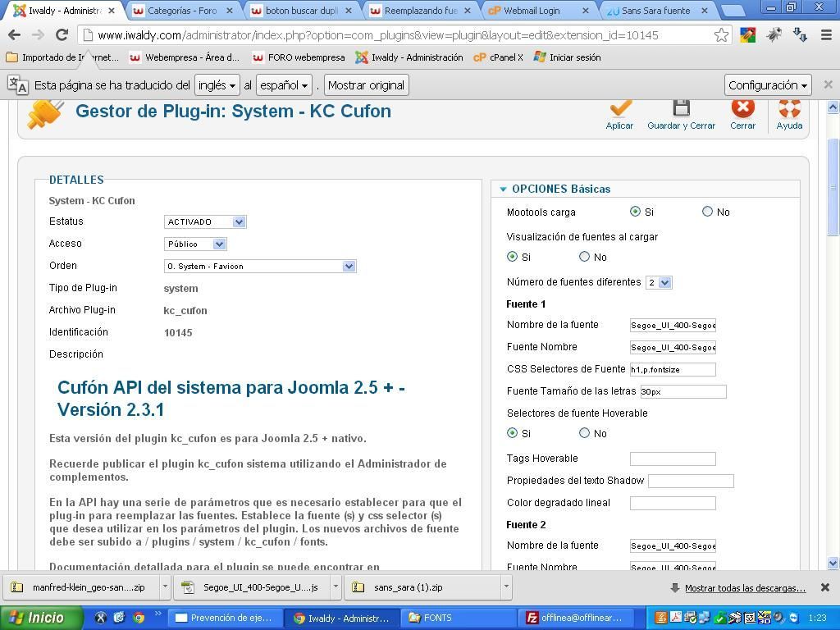Select No for Selectores de fuente Hoverable
Viewport: 840px width, 630px height.
[x=584, y=433]
